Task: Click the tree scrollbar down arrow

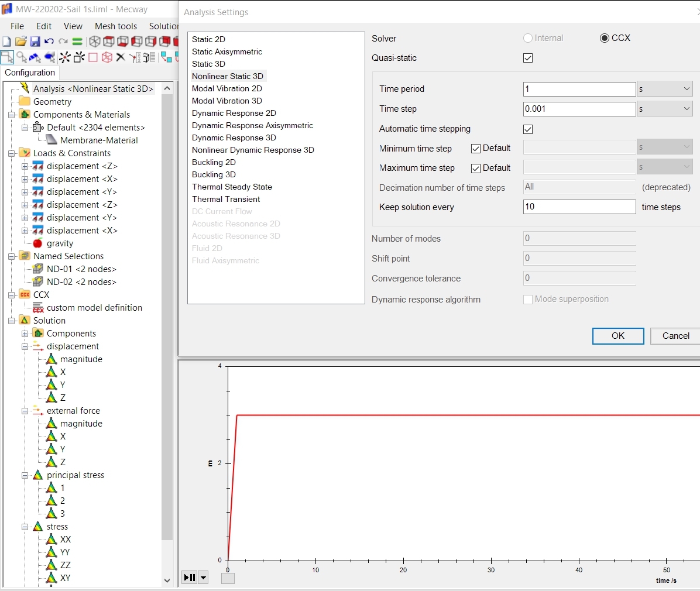Action: pos(167,580)
